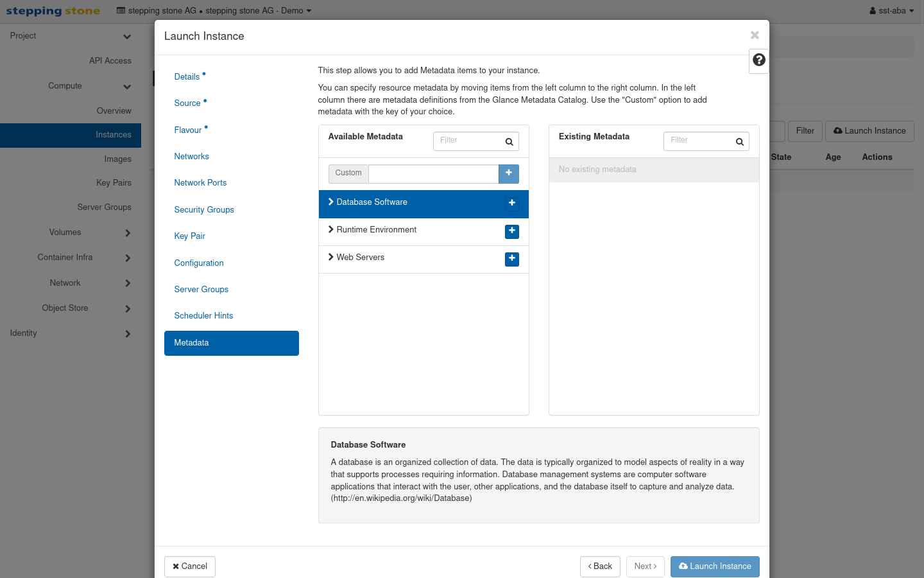Go to the Key Pair step
This screenshot has height=578, width=924.
pyautogui.click(x=189, y=236)
